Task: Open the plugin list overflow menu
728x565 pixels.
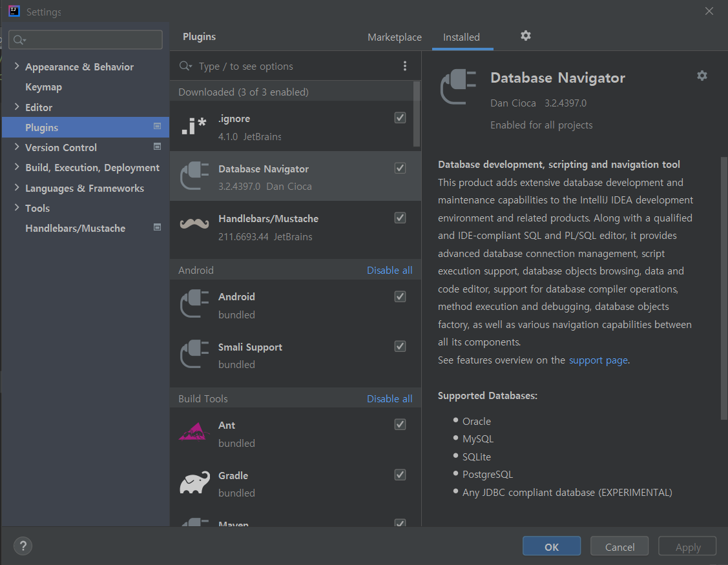Action: point(405,66)
